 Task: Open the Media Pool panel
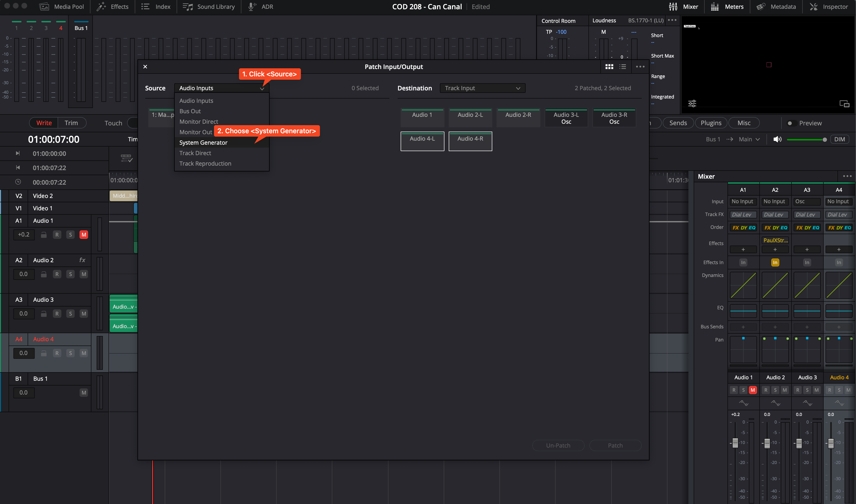[x=62, y=6]
